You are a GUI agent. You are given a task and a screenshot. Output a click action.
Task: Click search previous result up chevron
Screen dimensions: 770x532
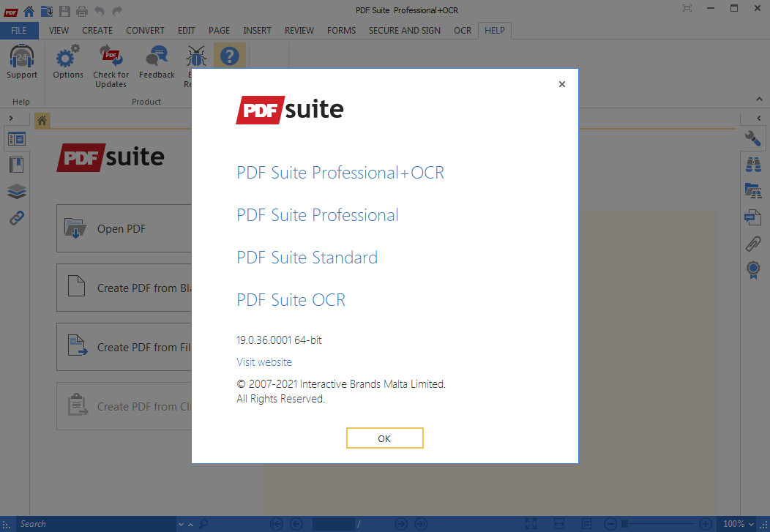(x=190, y=525)
